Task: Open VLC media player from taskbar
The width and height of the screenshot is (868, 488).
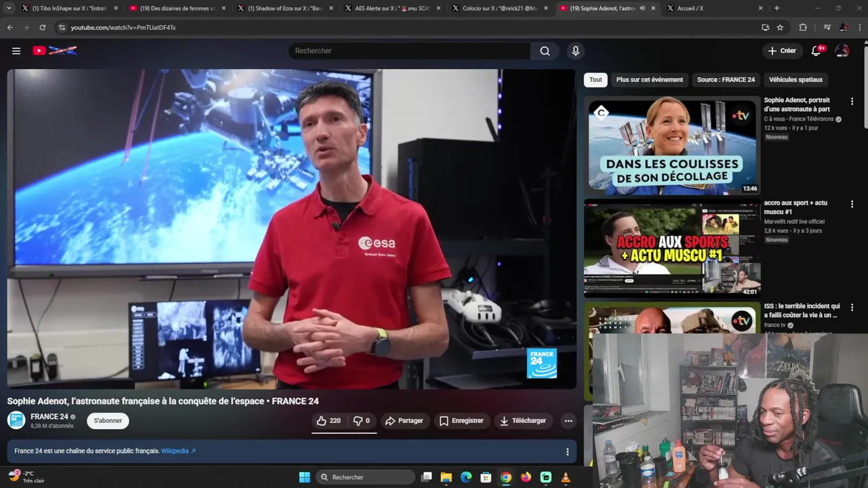Action: point(566,477)
